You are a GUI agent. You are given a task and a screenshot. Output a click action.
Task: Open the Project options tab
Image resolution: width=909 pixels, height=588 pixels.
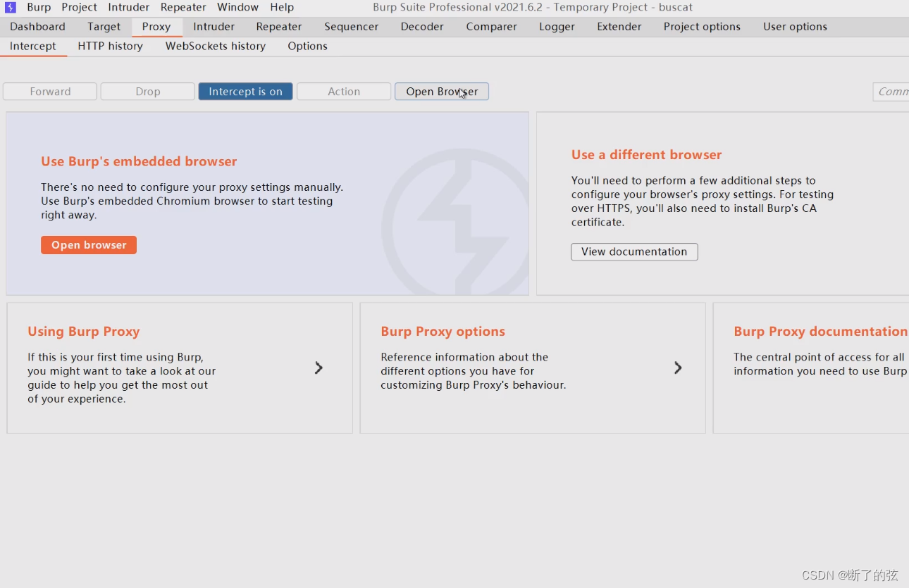702,27
